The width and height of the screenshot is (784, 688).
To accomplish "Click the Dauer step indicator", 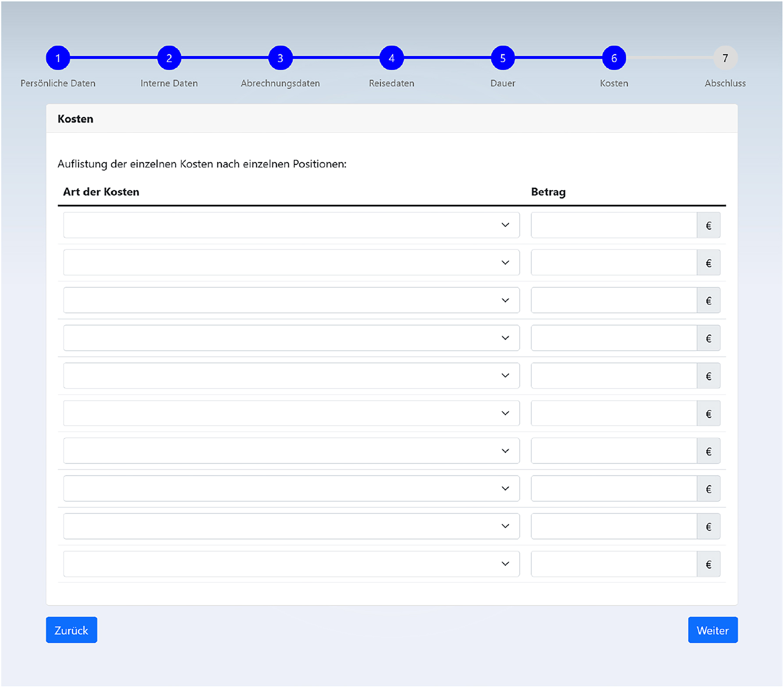I will click(503, 57).
